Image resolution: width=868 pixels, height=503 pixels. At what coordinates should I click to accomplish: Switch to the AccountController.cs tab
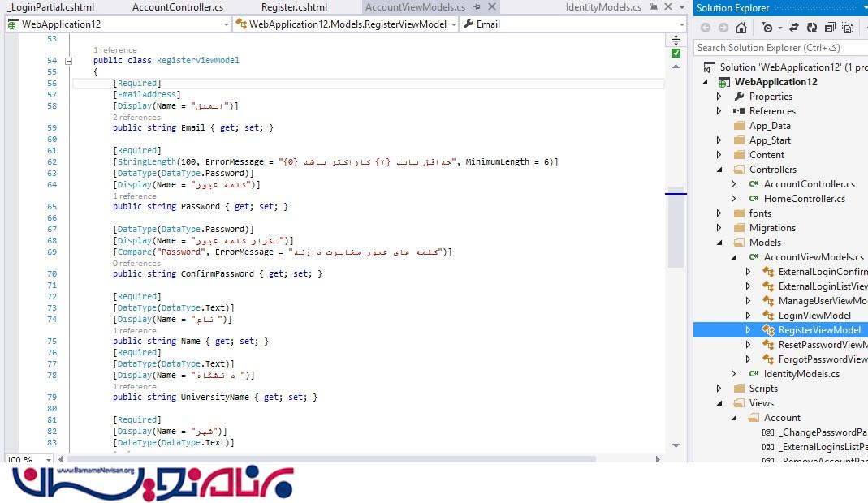pyautogui.click(x=178, y=7)
